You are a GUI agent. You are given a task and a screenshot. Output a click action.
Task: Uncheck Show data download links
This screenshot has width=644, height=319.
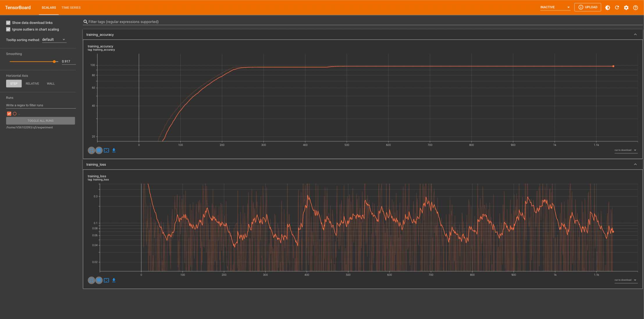click(8, 23)
